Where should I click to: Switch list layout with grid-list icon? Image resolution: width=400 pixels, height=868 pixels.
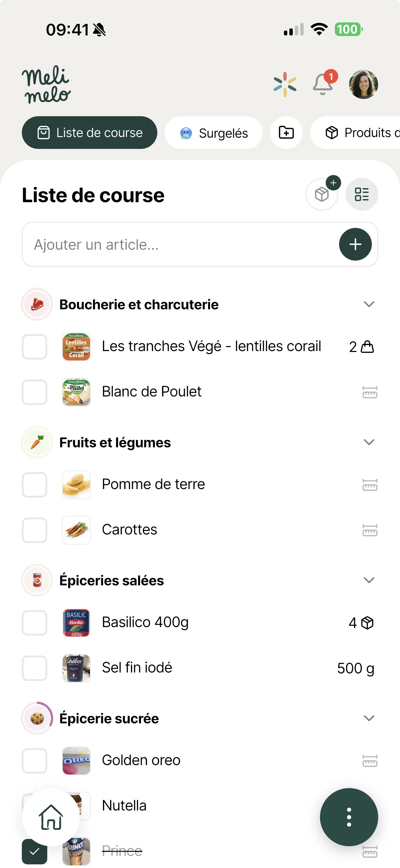click(x=362, y=194)
